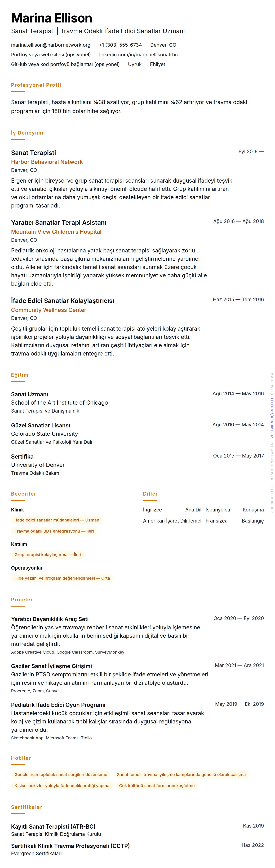Open the linkedin.com/in/marinaellisonatrbc profile link
This screenshot has width=275, height=868.
pos(138,55)
